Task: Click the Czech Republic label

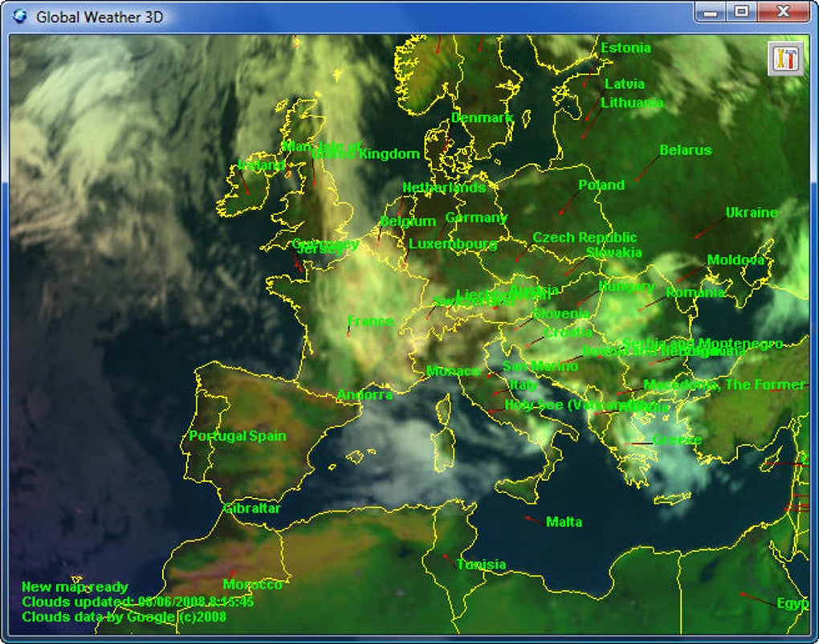Action: pyautogui.click(x=585, y=238)
